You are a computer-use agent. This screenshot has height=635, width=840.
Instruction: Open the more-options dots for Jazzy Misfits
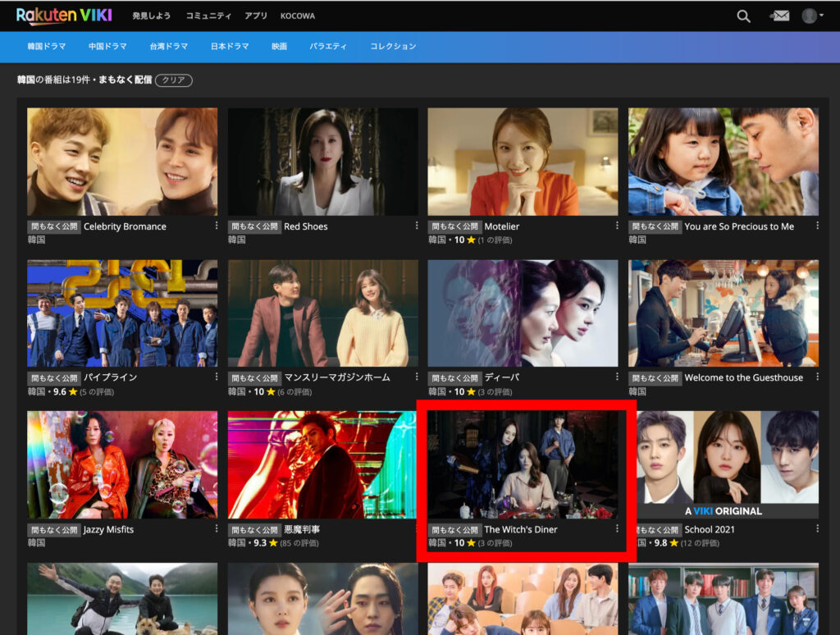pos(217,528)
